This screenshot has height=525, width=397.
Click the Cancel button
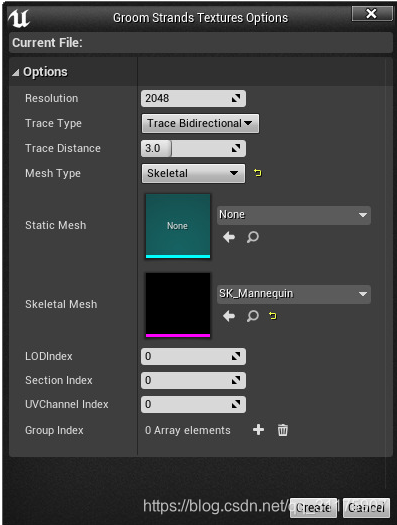(366, 508)
